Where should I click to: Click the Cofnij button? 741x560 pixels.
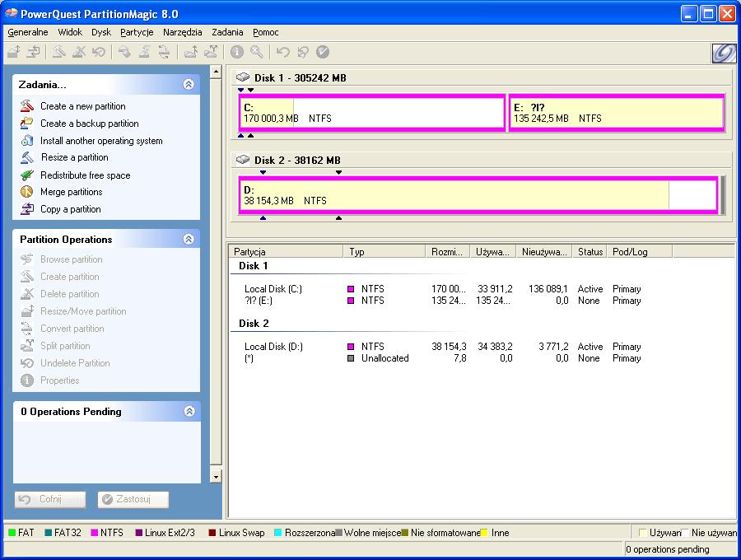(50, 500)
